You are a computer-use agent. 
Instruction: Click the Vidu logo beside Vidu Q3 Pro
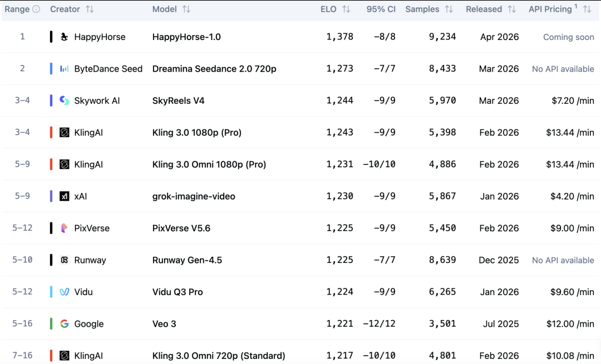coord(65,292)
